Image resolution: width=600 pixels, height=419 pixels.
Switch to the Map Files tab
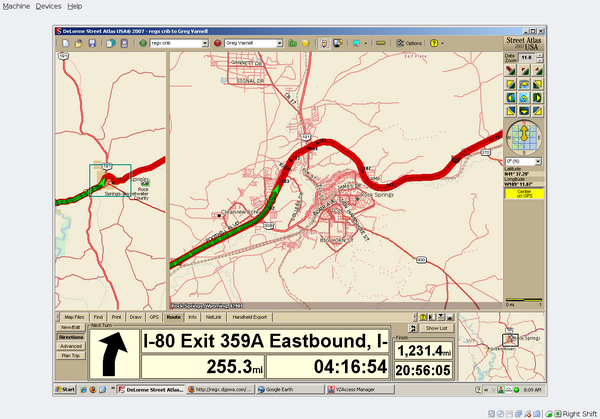(74, 317)
